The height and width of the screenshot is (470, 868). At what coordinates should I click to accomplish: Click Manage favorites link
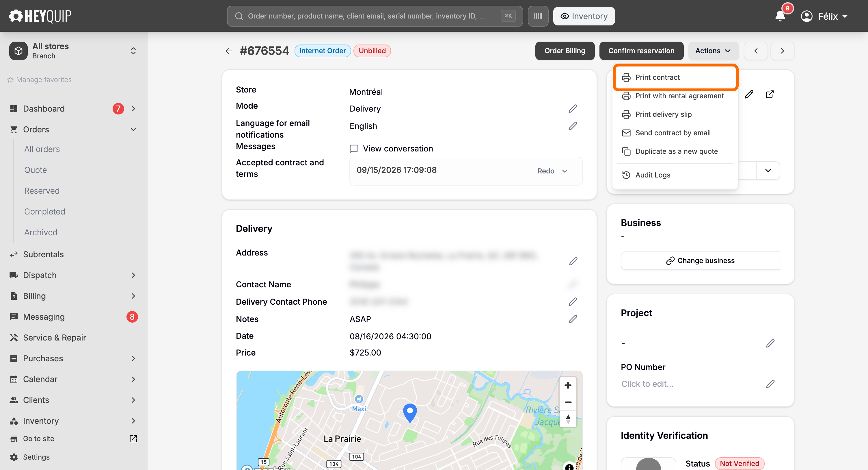point(40,79)
